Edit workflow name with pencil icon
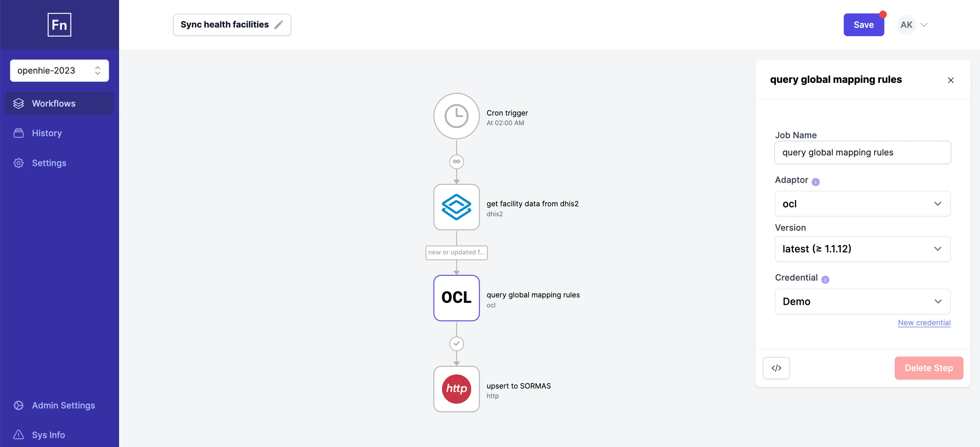The height and width of the screenshot is (447, 980). 278,25
